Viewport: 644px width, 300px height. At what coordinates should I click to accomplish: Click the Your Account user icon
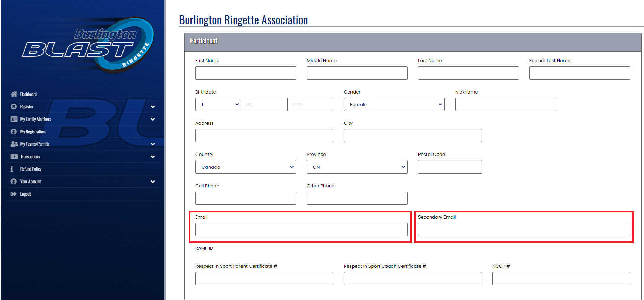(14, 182)
